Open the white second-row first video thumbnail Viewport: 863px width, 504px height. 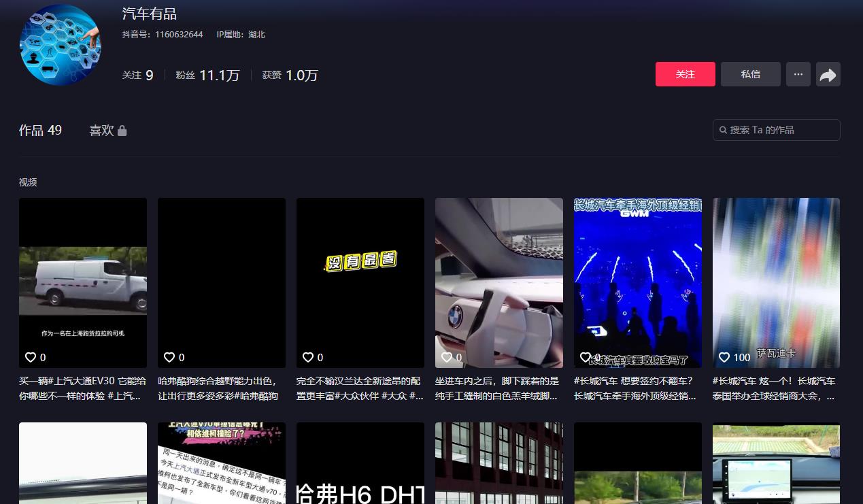(x=83, y=463)
